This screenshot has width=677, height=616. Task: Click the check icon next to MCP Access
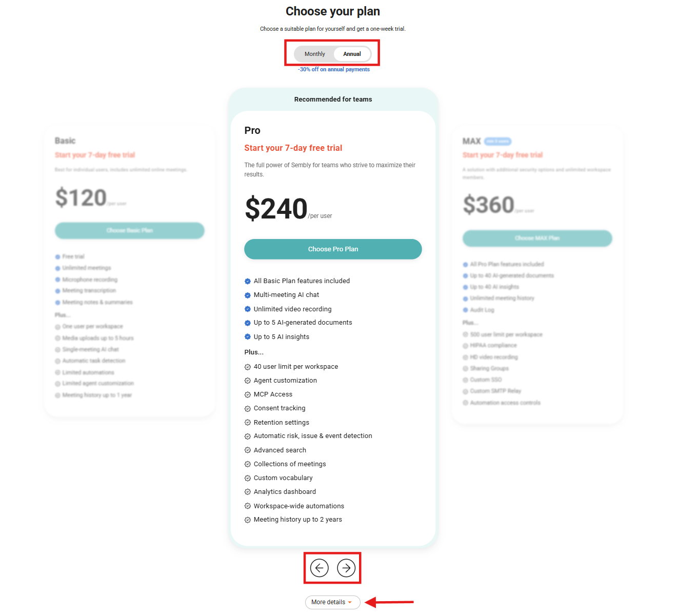(248, 395)
